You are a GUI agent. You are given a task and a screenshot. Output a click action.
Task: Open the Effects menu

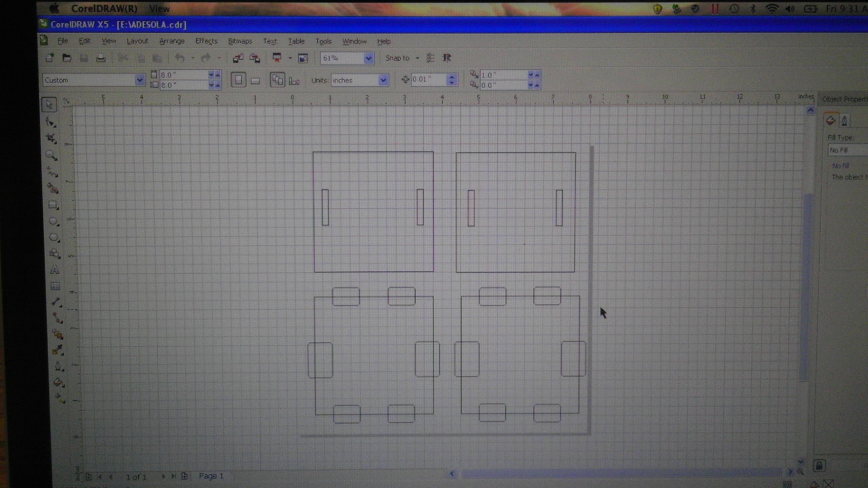[206, 41]
